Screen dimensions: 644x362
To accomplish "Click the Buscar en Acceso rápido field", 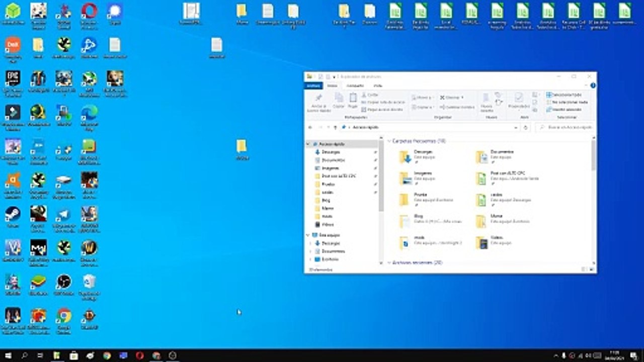I will pos(565,128).
